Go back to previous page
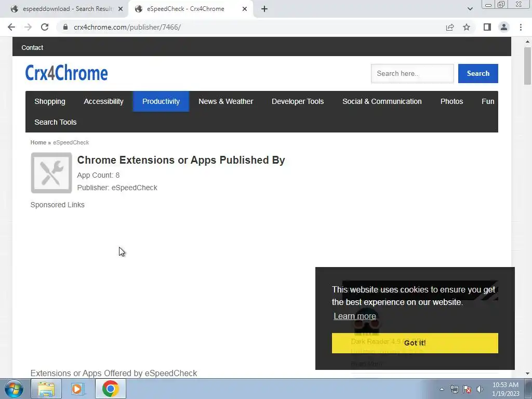Viewport: 532px width, 399px height. tap(11, 27)
